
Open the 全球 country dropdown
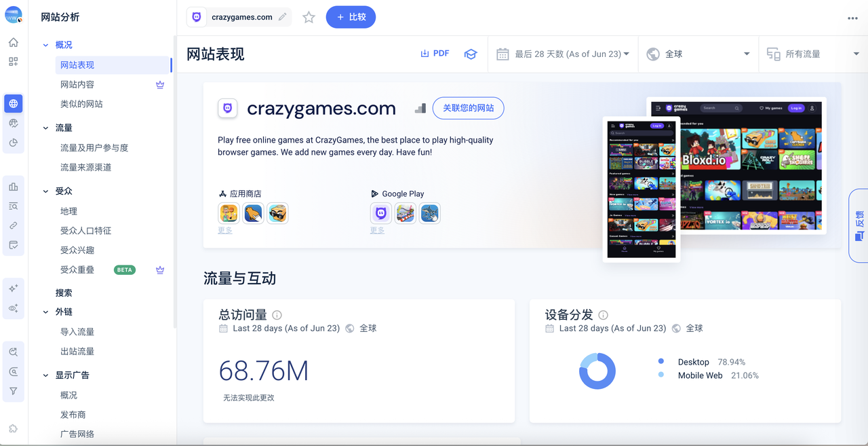click(x=698, y=54)
